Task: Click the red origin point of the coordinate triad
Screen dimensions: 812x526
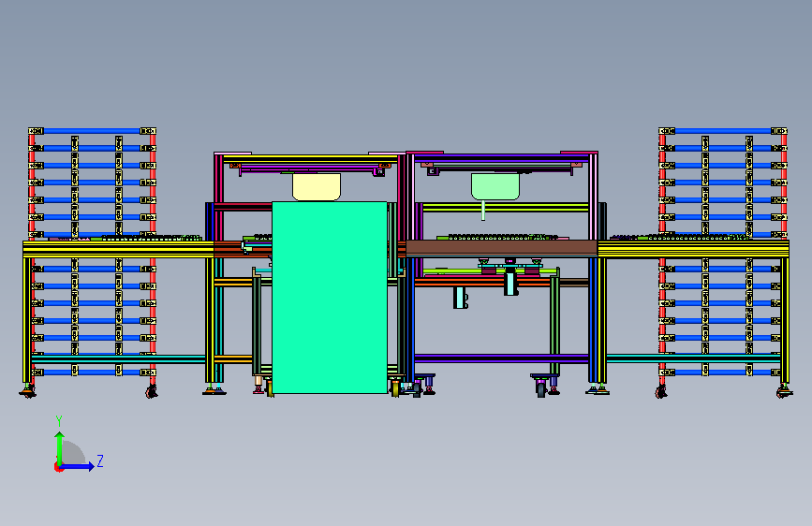Action: 58,467
